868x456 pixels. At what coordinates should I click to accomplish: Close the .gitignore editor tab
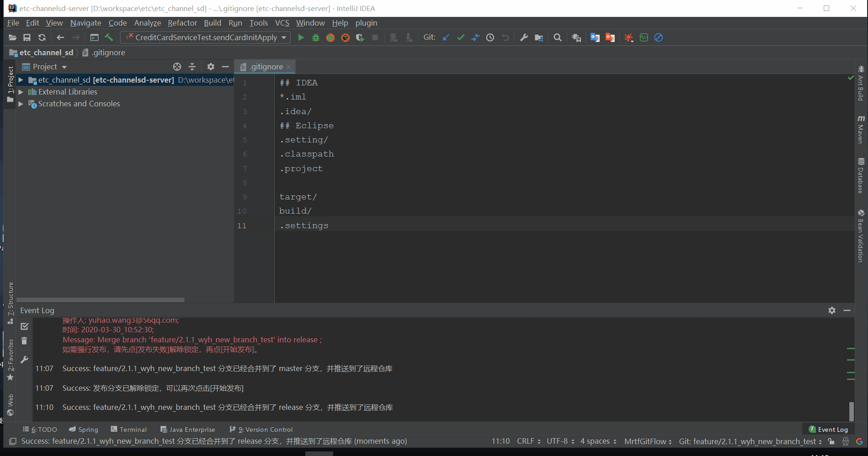point(288,67)
